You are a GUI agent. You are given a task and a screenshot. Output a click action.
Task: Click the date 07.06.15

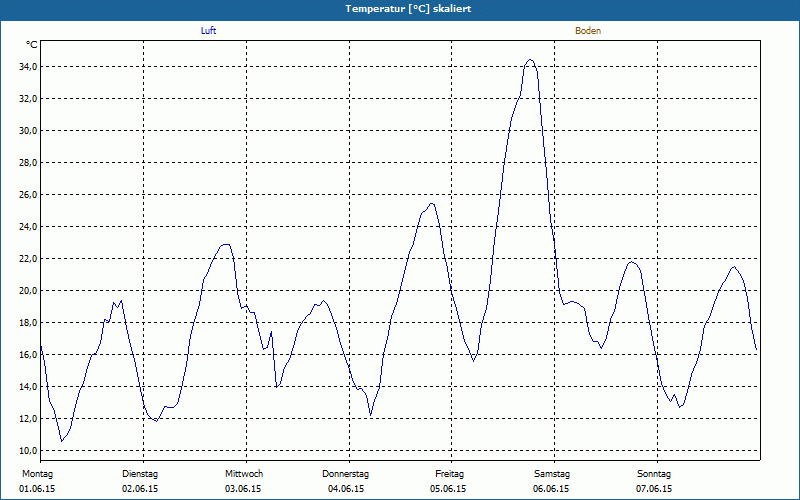click(x=654, y=489)
